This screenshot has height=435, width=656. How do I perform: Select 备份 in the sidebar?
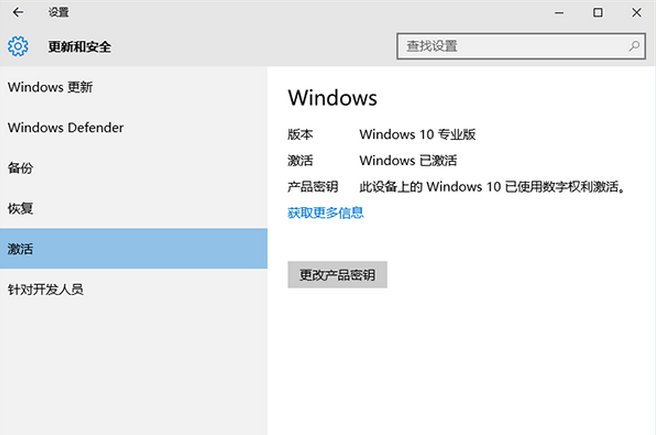tap(133, 168)
